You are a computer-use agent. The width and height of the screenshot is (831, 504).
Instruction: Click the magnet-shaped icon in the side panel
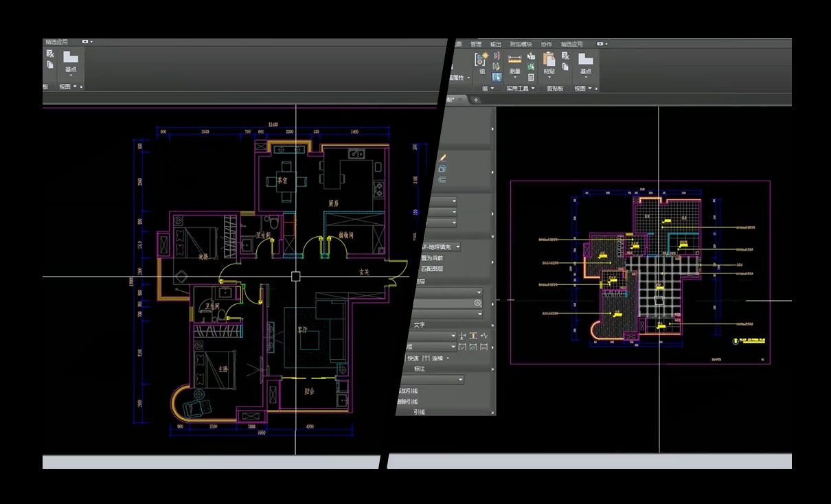[442, 179]
